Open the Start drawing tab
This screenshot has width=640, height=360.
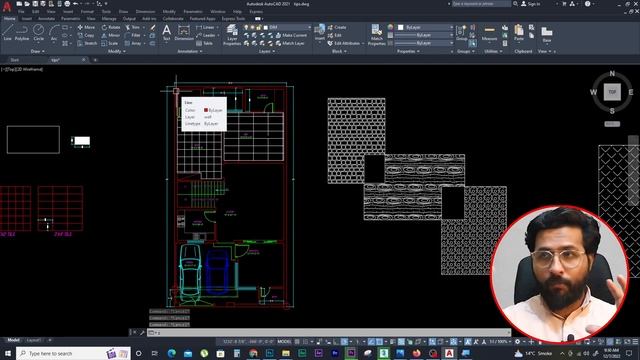(15, 60)
